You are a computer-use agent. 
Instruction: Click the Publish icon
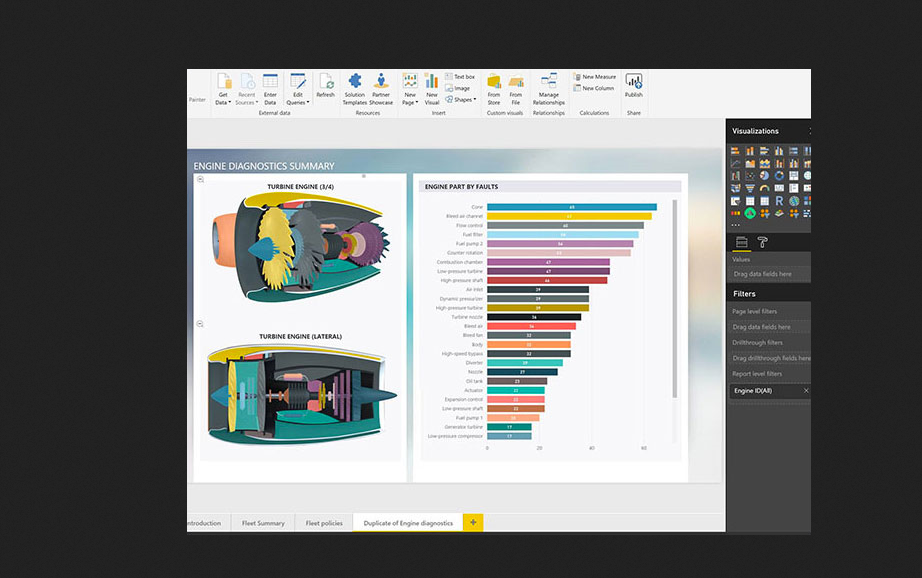coord(633,83)
